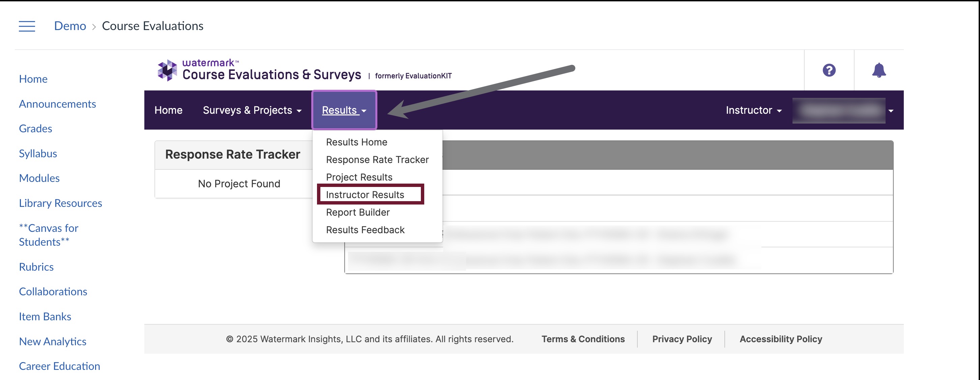Click the help question mark icon
This screenshot has height=380, width=980.
point(829,71)
